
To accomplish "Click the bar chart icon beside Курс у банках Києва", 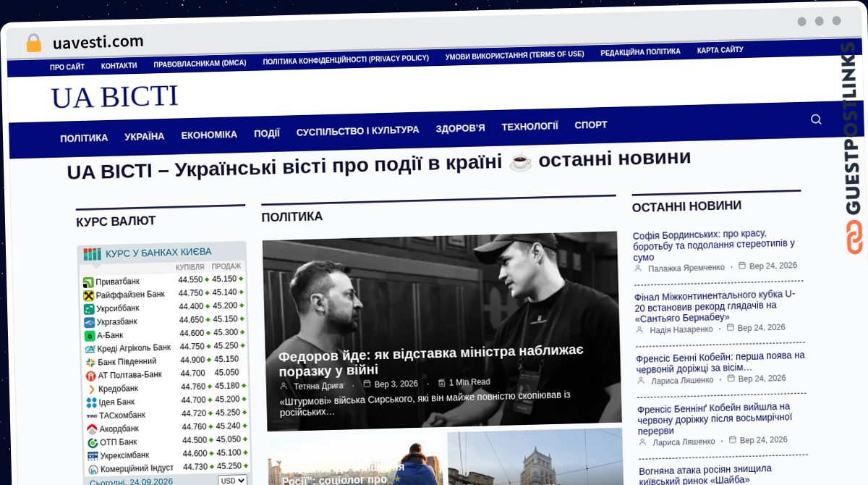I will (x=92, y=254).
